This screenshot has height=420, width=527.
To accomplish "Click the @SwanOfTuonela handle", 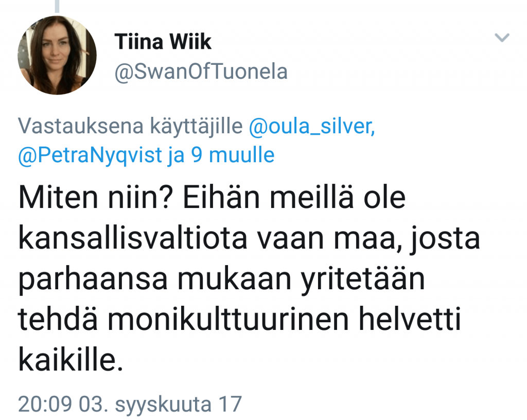I will pos(201,72).
